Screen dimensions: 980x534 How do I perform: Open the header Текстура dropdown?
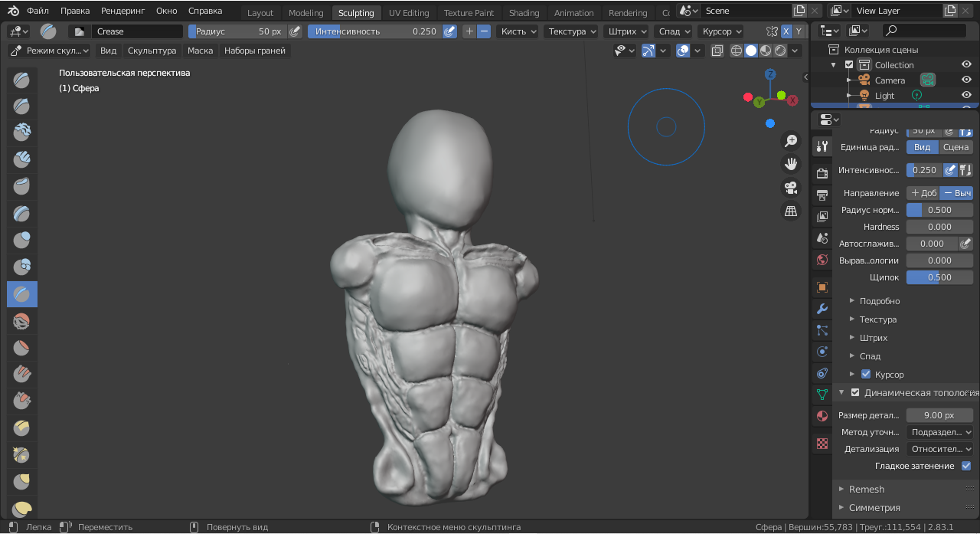click(x=572, y=31)
